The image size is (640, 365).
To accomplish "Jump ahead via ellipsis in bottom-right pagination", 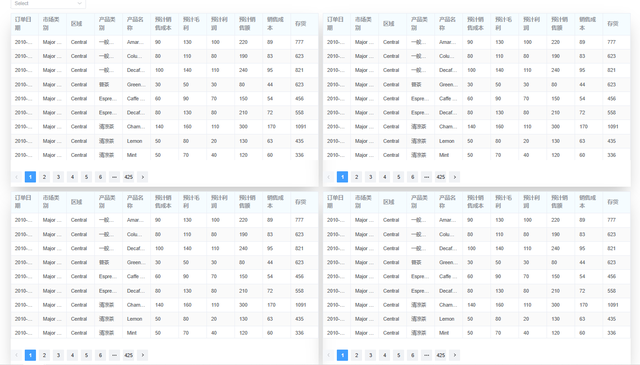I will 427,355.
